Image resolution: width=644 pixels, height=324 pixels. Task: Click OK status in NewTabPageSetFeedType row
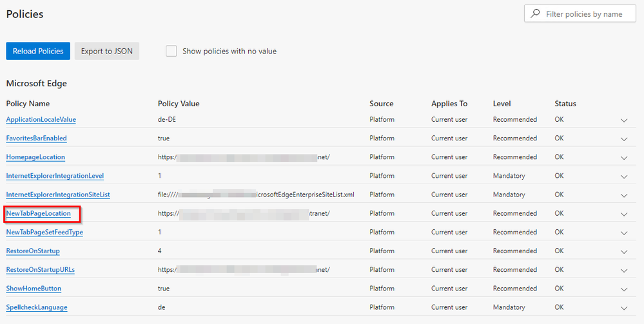coord(560,233)
